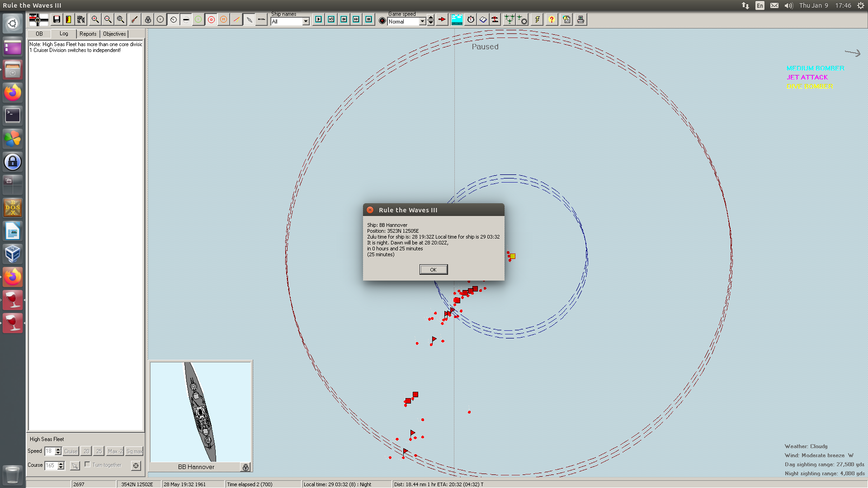868x488 pixels.
Task: Switch to the Objectives tab
Action: [x=114, y=34]
